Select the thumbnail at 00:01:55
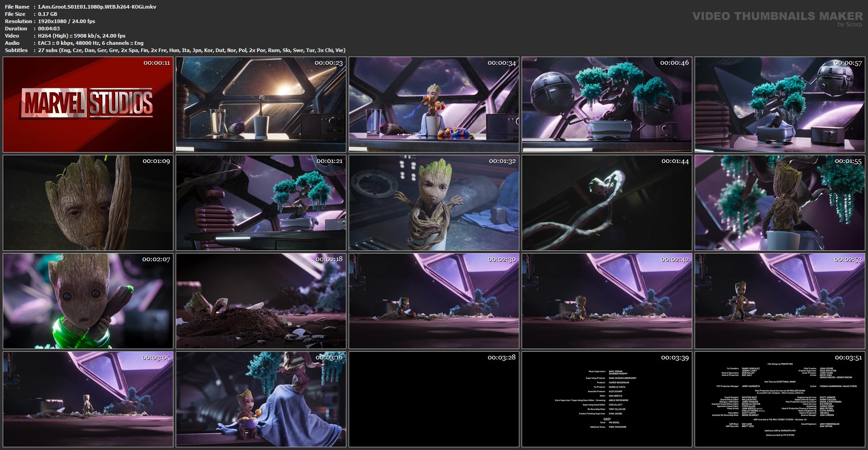 [x=780, y=203]
